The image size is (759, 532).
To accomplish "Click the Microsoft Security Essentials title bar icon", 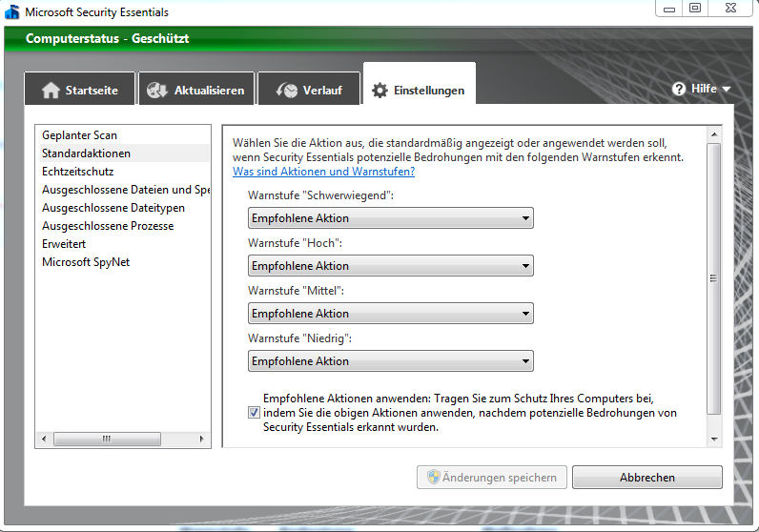I will (x=11, y=11).
